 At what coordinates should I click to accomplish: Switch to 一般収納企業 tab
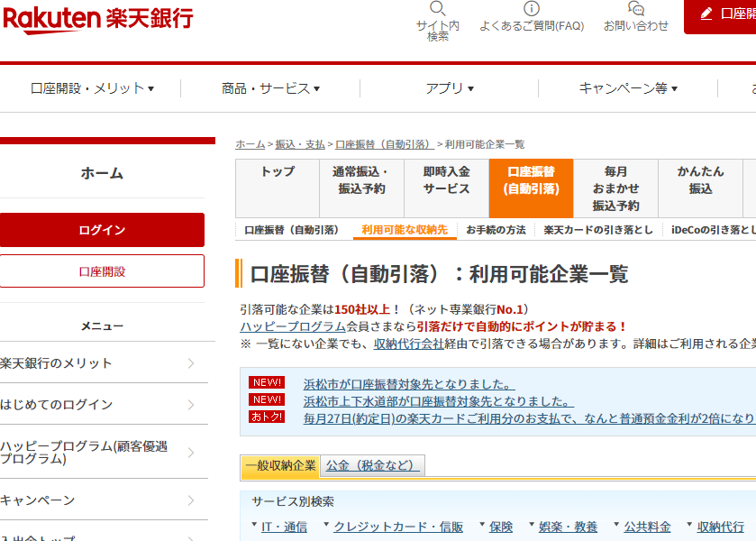click(x=280, y=466)
